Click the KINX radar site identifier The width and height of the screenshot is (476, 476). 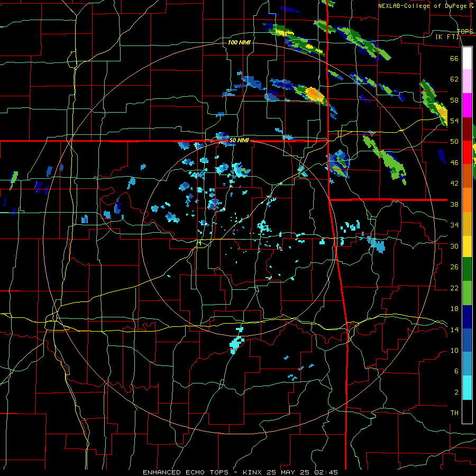[x=253, y=472]
